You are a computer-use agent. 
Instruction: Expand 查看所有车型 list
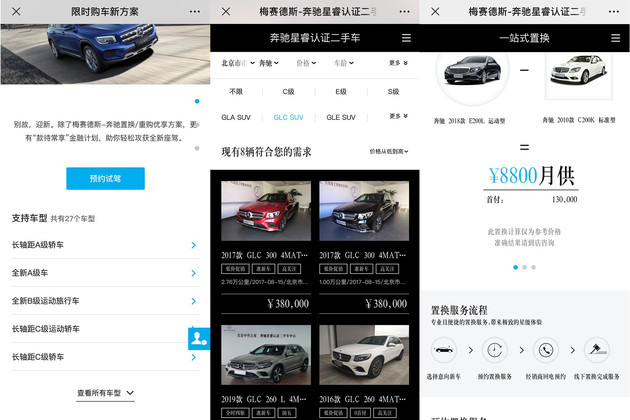click(x=106, y=393)
